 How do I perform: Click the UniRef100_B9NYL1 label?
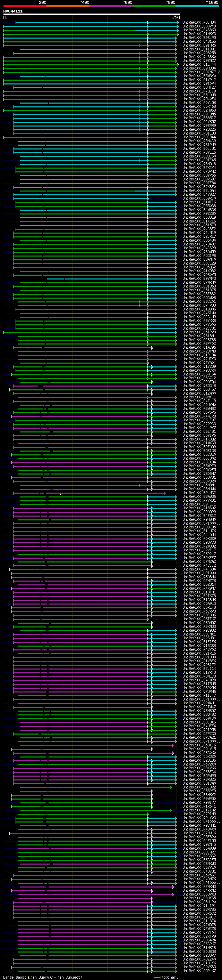point(199,397)
